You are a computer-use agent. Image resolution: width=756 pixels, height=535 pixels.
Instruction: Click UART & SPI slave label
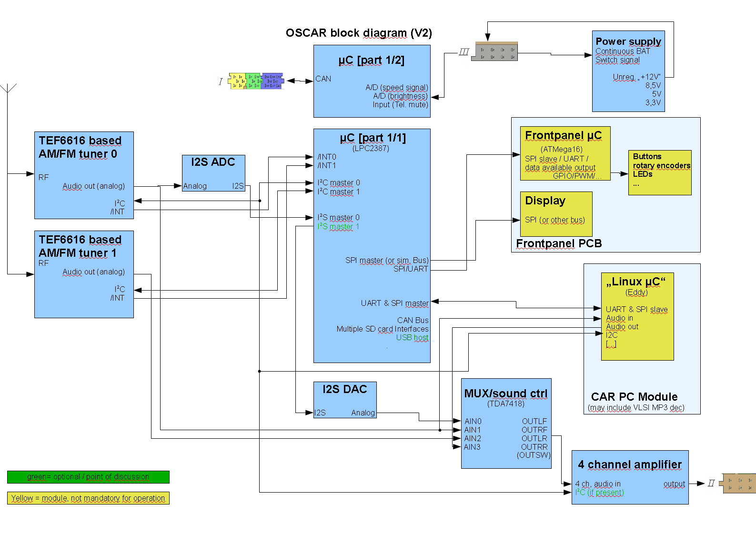[x=636, y=309]
